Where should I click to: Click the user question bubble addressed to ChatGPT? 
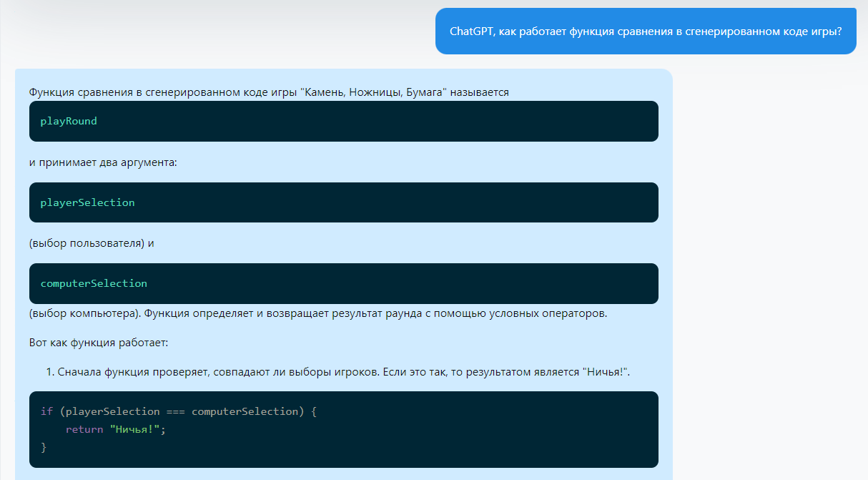click(x=645, y=31)
